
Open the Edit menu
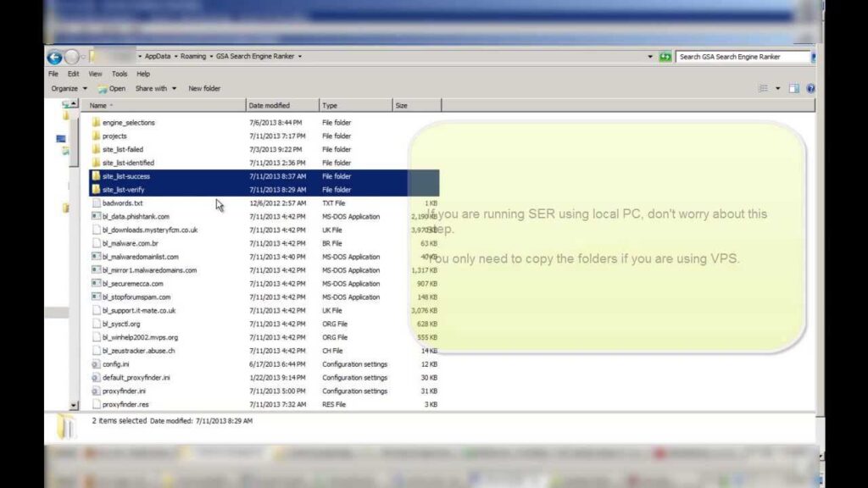pyautogui.click(x=73, y=74)
